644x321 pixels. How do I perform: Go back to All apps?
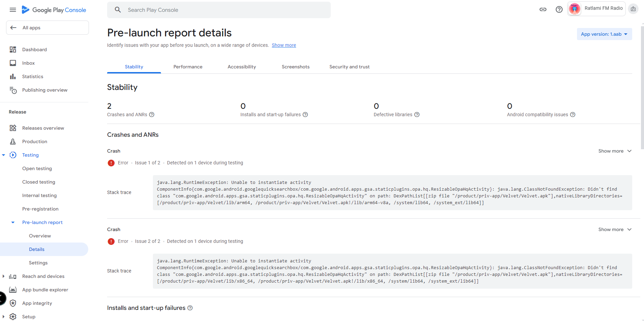click(47, 28)
